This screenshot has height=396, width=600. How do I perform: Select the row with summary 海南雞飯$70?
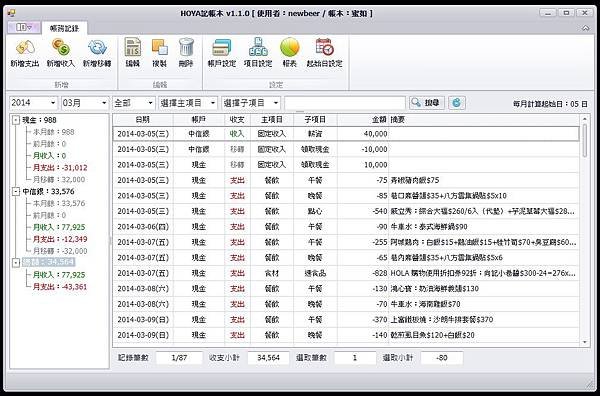click(x=346, y=304)
